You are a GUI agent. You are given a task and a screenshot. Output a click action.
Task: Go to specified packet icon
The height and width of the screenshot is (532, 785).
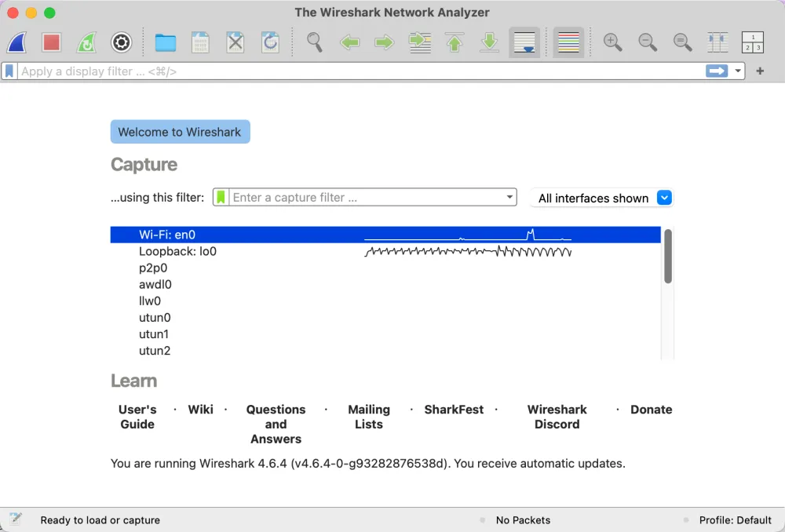click(x=419, y=42)
